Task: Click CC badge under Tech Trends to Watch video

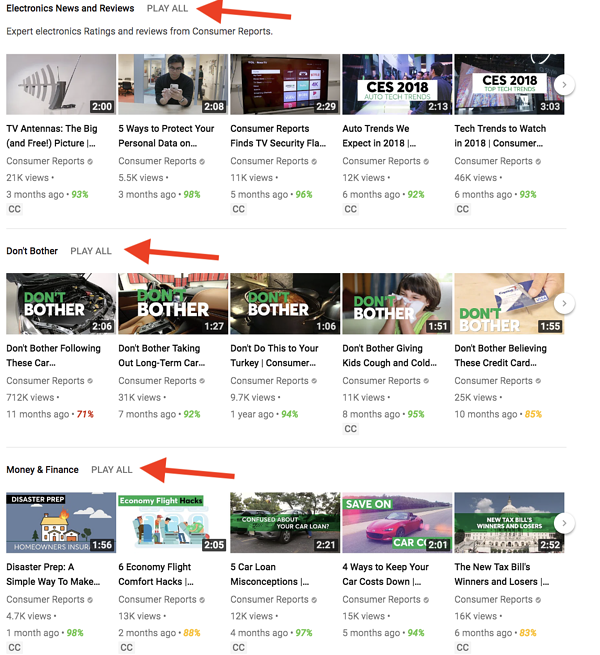Action: (x=462, y=209)
